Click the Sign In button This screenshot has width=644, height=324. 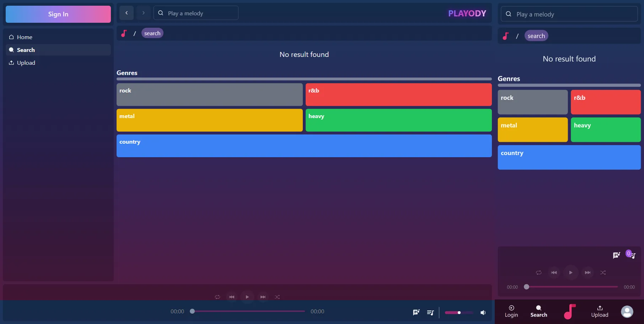pos(58,14)
